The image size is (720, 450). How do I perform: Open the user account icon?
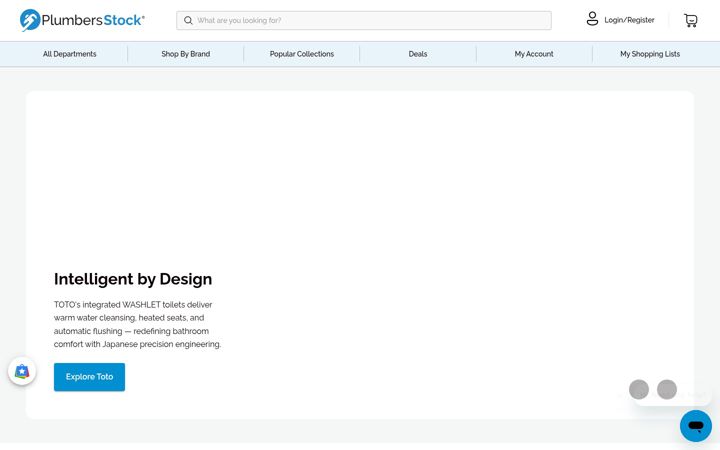(592, 19)
